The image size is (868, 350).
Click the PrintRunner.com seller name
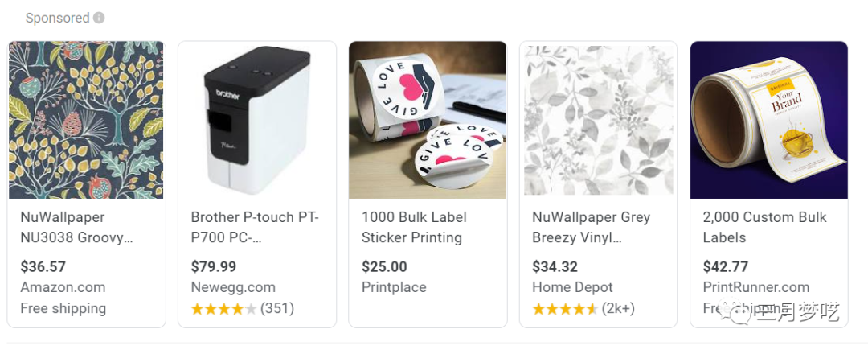pyautogui.click(x=755, y=287)
